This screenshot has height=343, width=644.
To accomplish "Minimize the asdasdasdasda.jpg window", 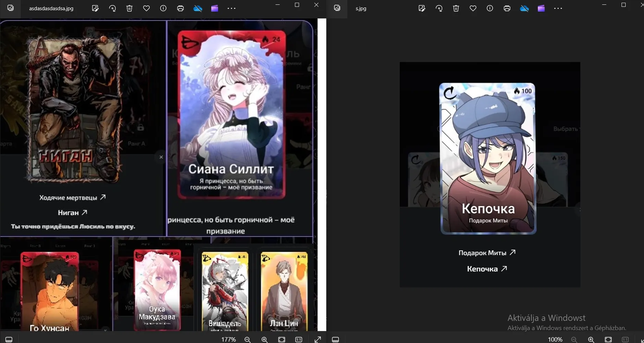I will pyautogui.click(x=278, y=5).
